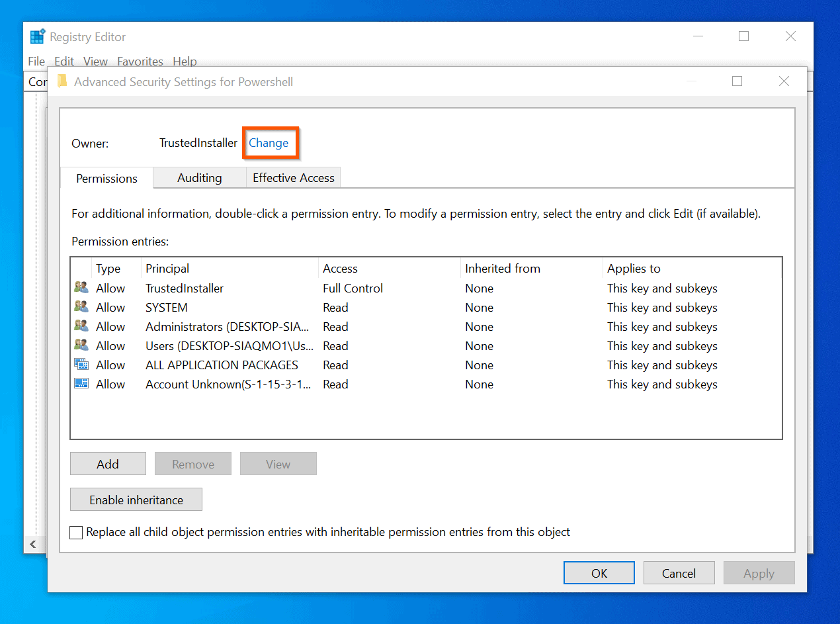The width and height of the screenshot is (840, 624).
Task: Click the Apply button
Action: [x=759, y=573]
